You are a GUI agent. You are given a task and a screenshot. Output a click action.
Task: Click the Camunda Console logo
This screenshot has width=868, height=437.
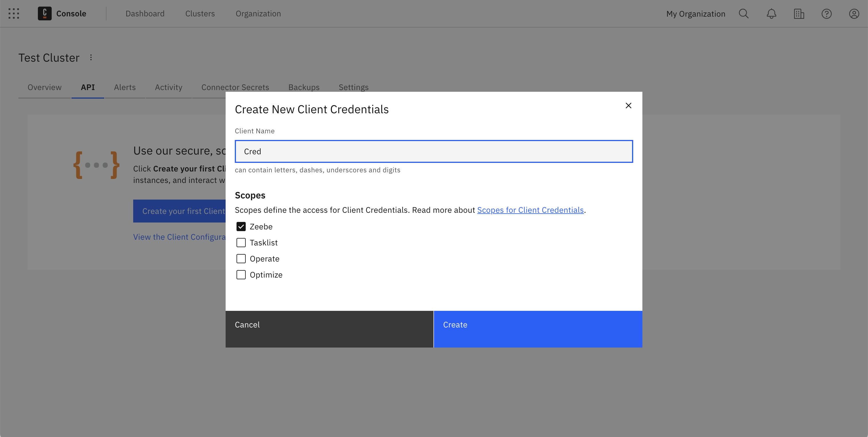coord(45,13)
